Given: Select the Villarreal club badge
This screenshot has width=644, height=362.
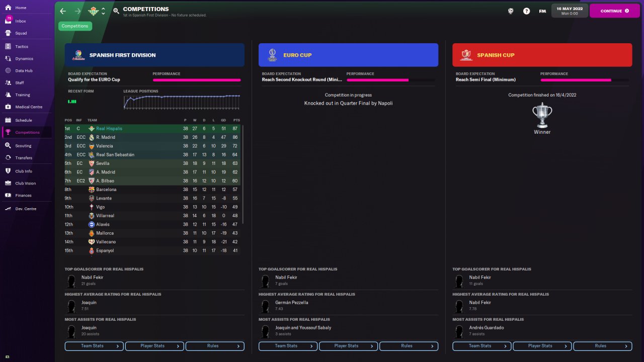Looking at the screenshot, I should pos(92,216).
